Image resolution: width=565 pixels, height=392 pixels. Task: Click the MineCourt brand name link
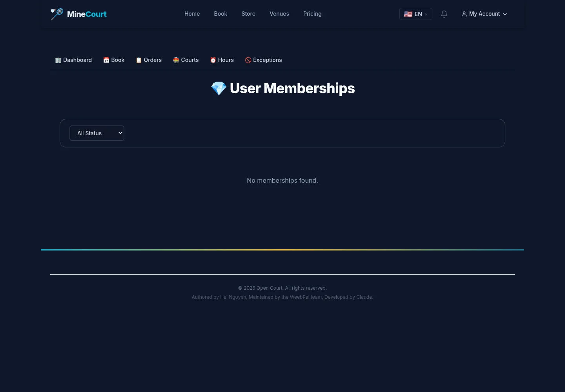tap(87, 14)
